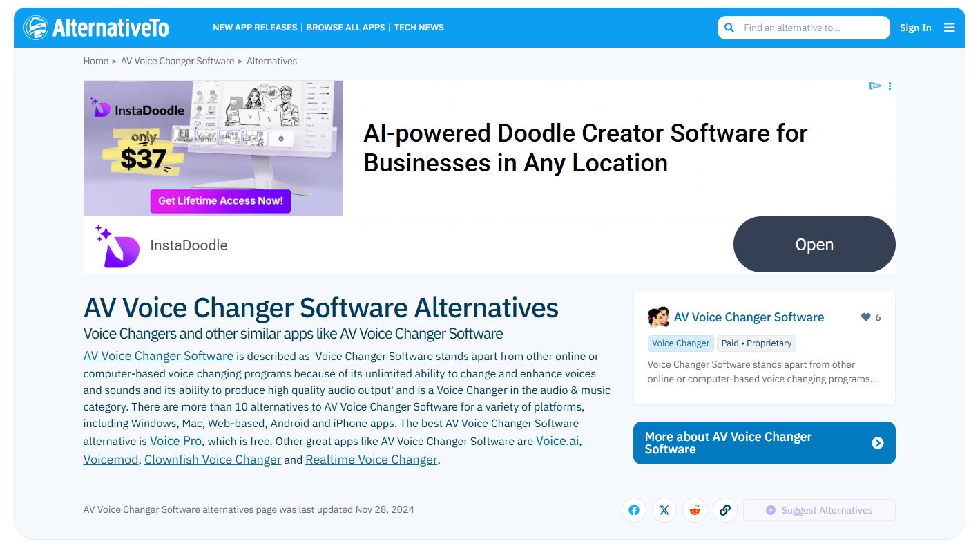This screenshot has height=546, width=980.
Task: Open Clownfish Voice Changer link
Action: [x=213, y=460]
